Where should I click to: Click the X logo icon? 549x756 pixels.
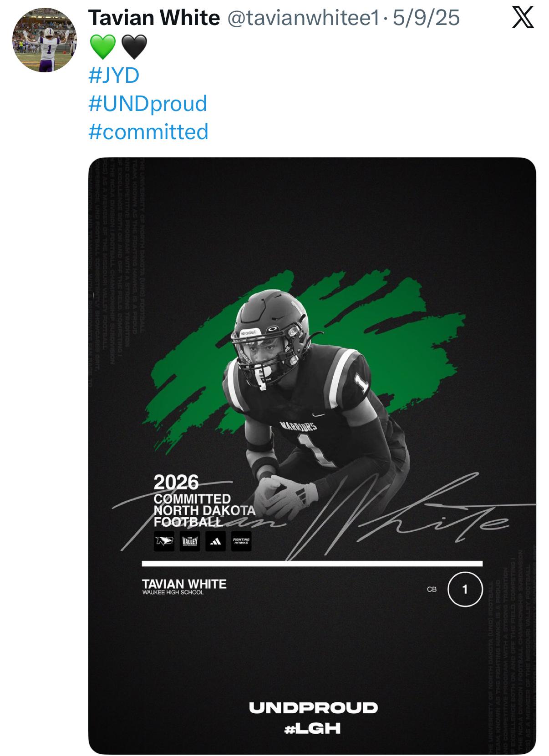click(523, 19)
